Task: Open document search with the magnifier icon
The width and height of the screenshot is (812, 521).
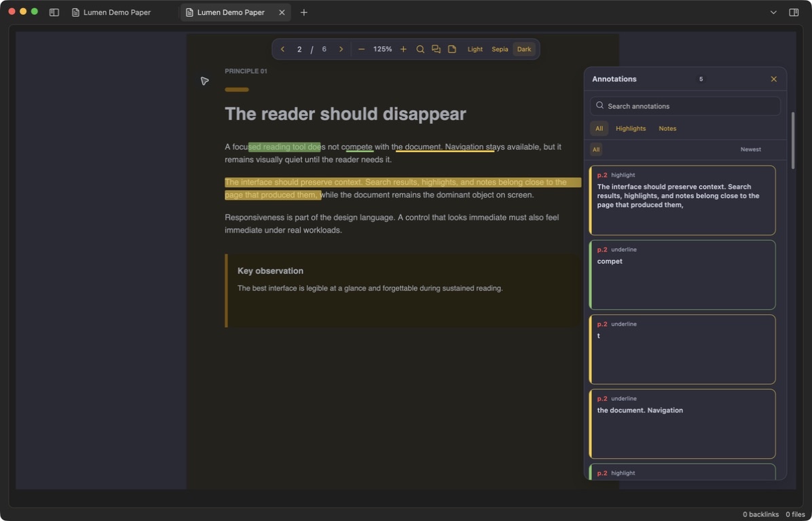Action: coord(420,49)
